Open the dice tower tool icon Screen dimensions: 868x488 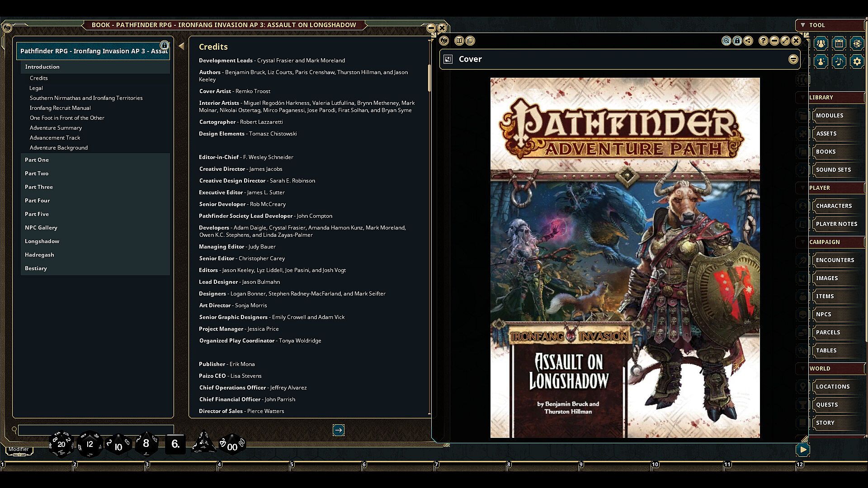coord(857,43)
